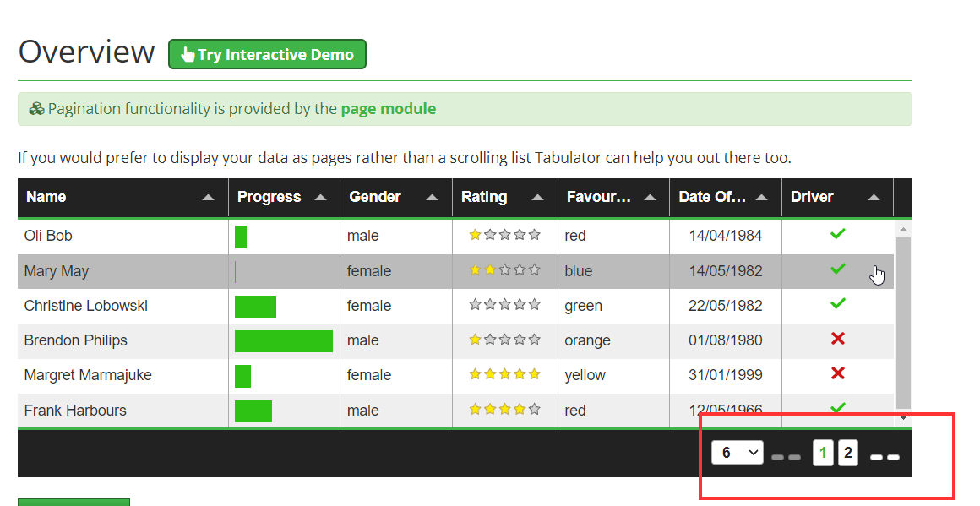Viewport: 980px width, 506px height.
Task: Select page 1 in the paginator
Action: click(x=822, y=453)
